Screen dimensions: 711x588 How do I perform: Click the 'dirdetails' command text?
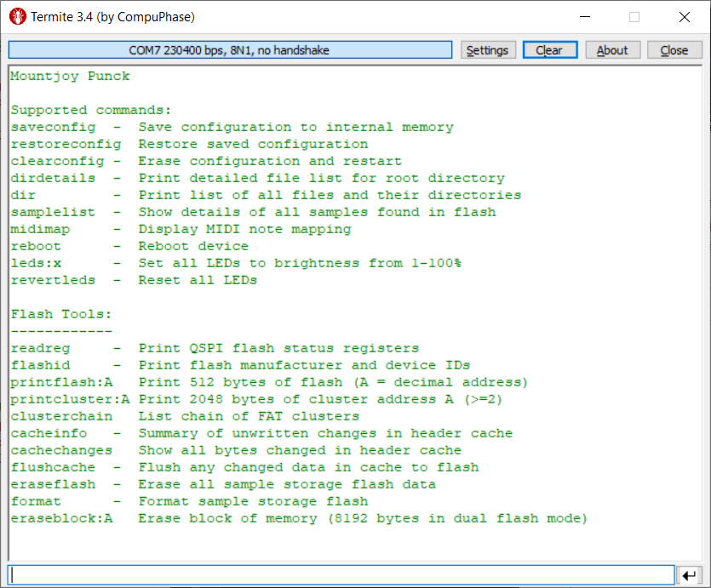click(53, 178)
